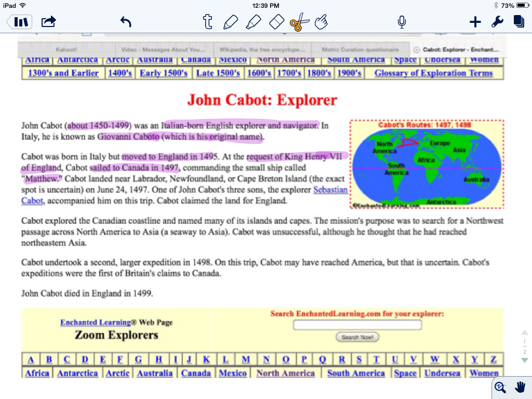This screenshot has width=532, height=399.
Task: Tap the share export icon
Action: [48, 22]
